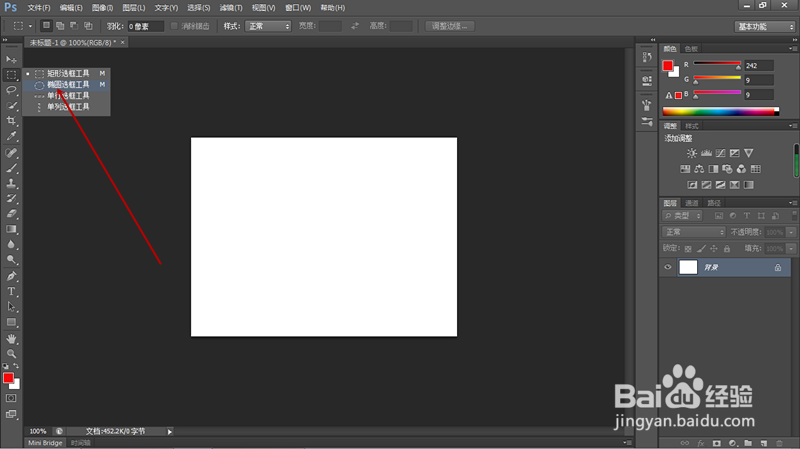Click the Brightness/Contrast adjustment icon
This screenshot has width=800, height=449.
[692, 153]
